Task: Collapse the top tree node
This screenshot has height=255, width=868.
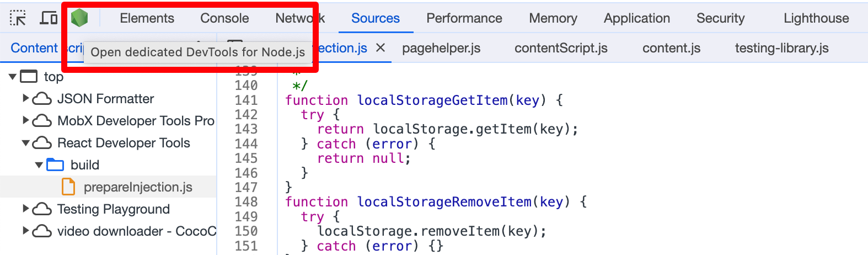Action: click(x=13, y=77)
